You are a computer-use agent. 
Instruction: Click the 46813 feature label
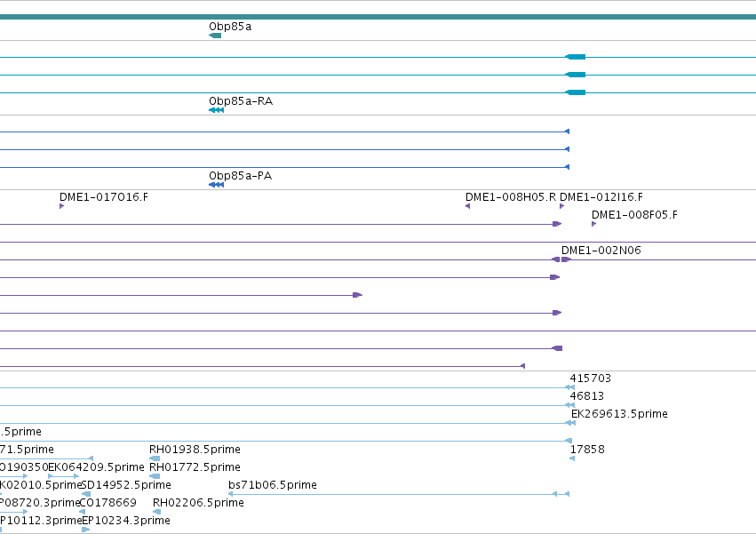pos(587,396)
